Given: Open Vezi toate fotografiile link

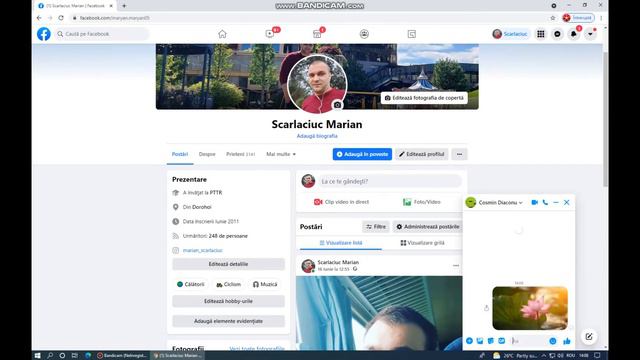Looking at the screenshot, I should tap(257, 349).
